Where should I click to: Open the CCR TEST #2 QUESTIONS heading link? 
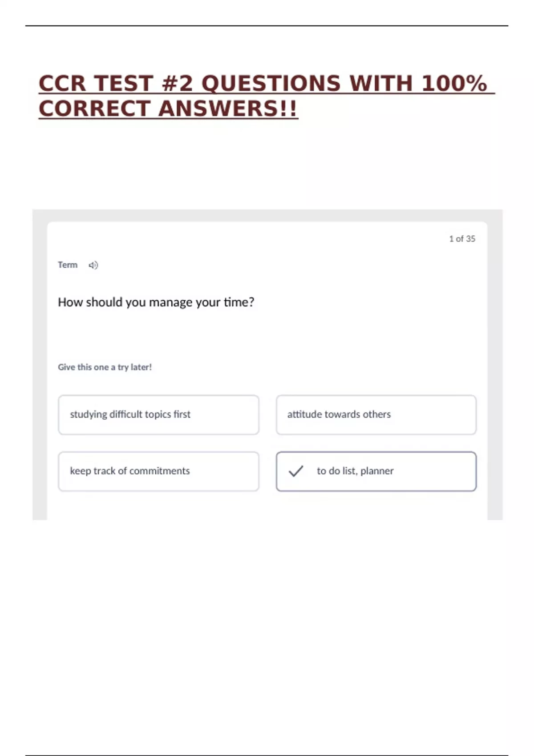[x=267, y=84]
